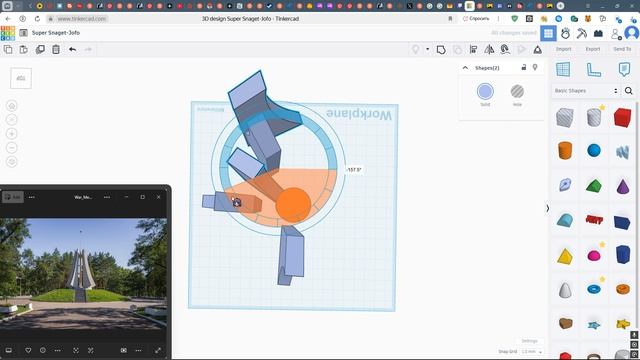Click the orange cylinder on the workplane
This screenshot has height=360, width=640.
point(293,205)
